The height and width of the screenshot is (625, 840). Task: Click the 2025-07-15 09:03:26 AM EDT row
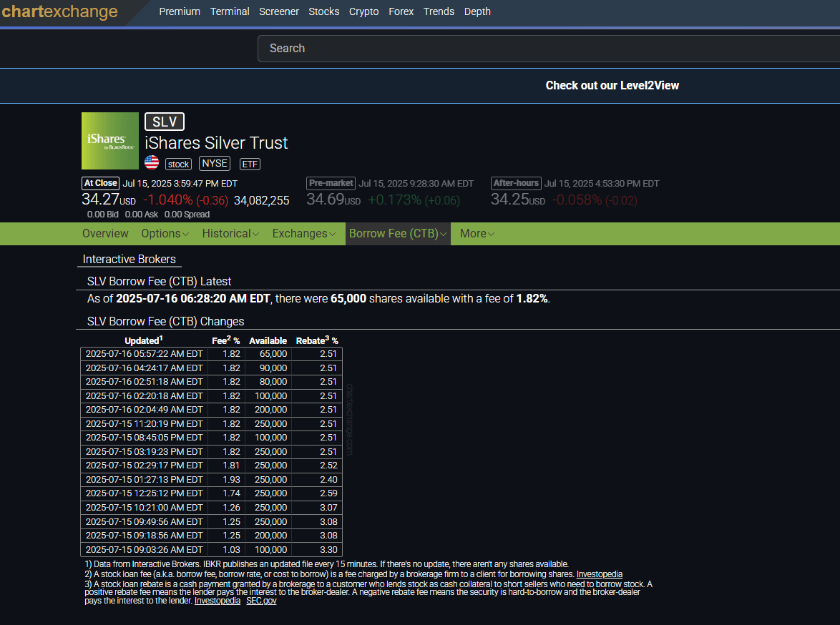coord(211,549)
